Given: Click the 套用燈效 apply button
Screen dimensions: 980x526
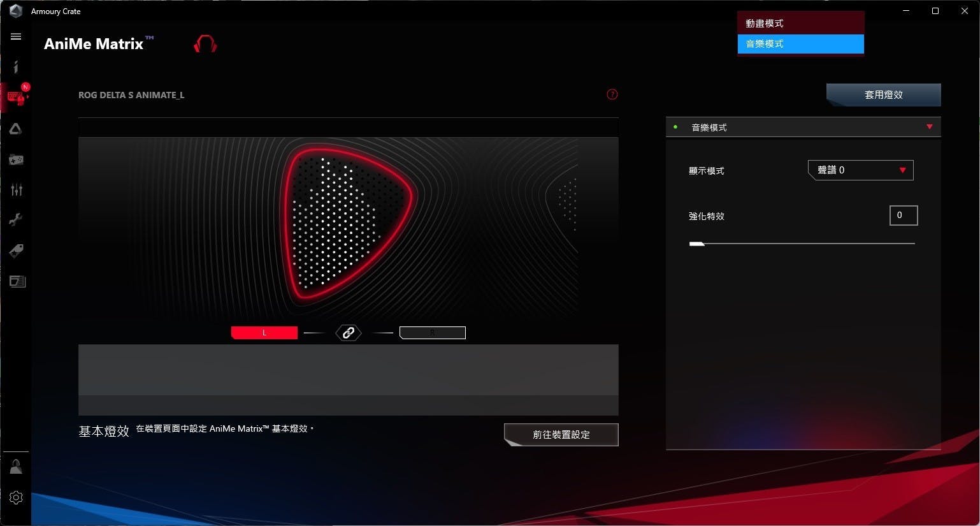Looking at the screenshot, I should point(884,95).
